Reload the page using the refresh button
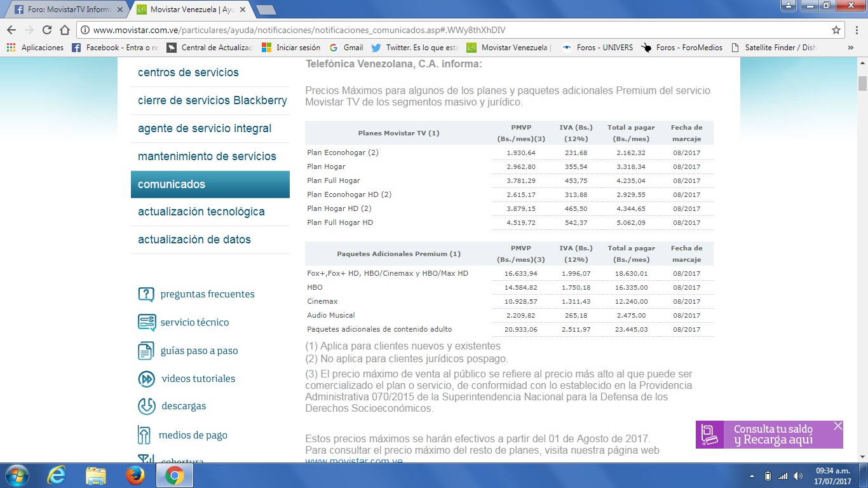868x488 pixels. pos(47,30)
